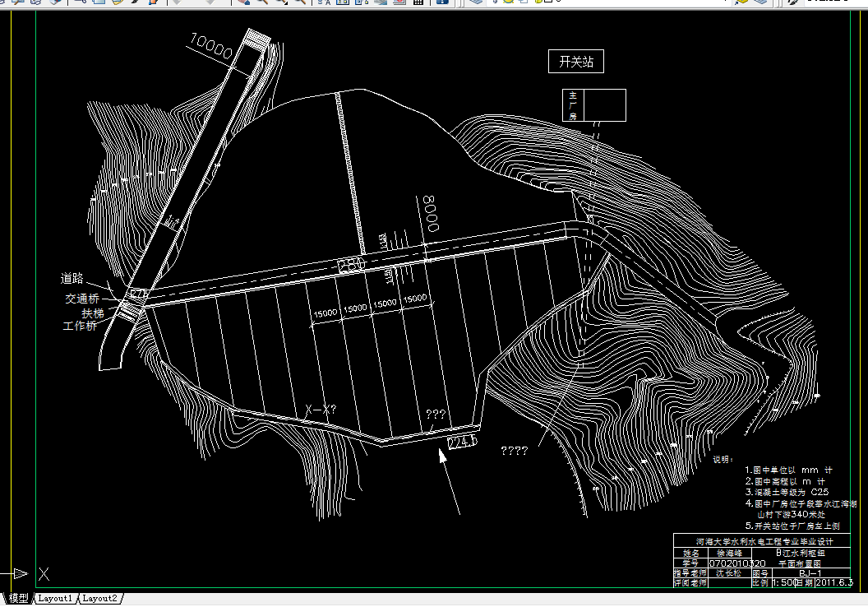Select the 山村下游340米处 note line
The width and height of the screenshot is (868, 607).
pyautogui.click(x=791, y=515)
